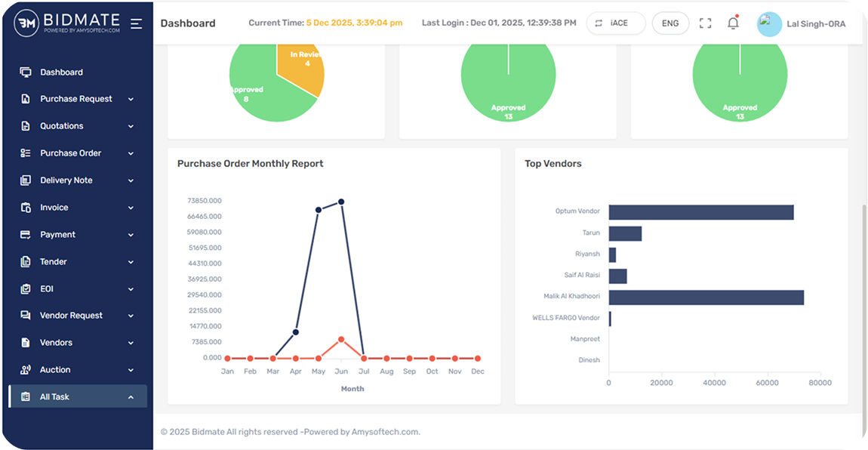Click the Delivery Note sidebar icon
868x450 pixels.
point(26,180)
